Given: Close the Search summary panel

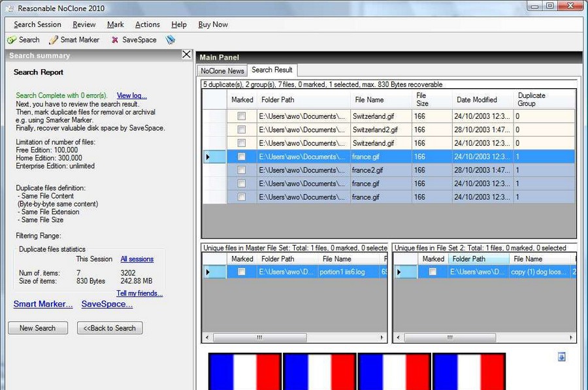Looking at the screenshot, I should 187,55.
